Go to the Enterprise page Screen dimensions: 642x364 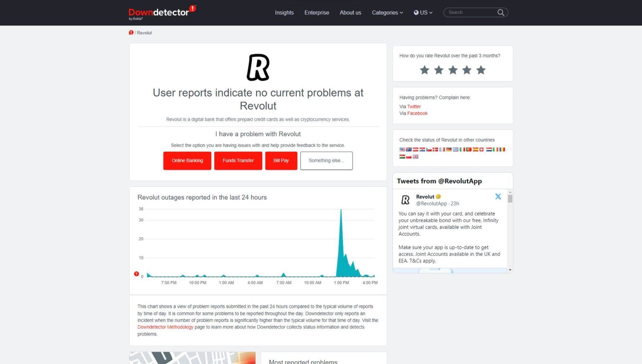(x=316, y=13)
